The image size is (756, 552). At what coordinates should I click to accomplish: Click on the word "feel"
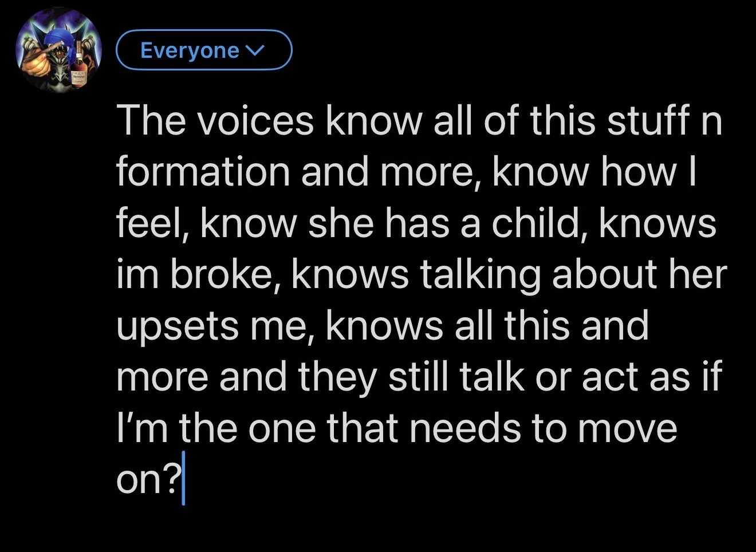[x=152, y=223]
